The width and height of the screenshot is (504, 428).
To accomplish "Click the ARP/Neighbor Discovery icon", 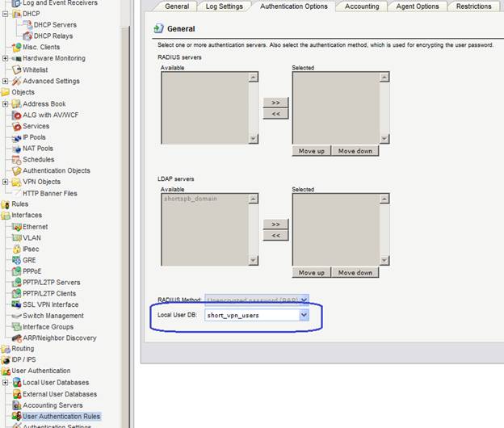I will (16, 338).
